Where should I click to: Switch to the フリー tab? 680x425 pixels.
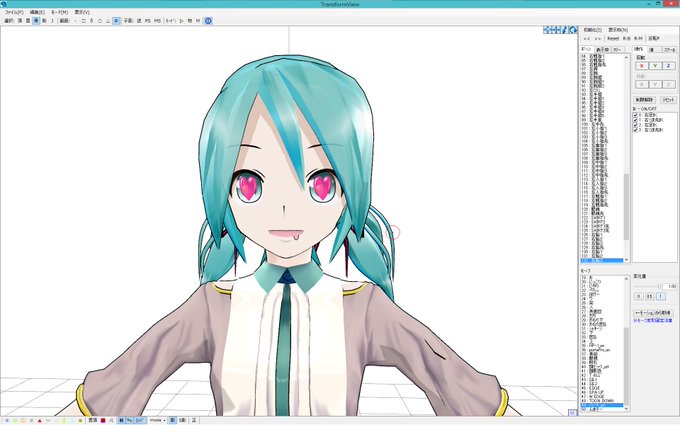[618, 49]
